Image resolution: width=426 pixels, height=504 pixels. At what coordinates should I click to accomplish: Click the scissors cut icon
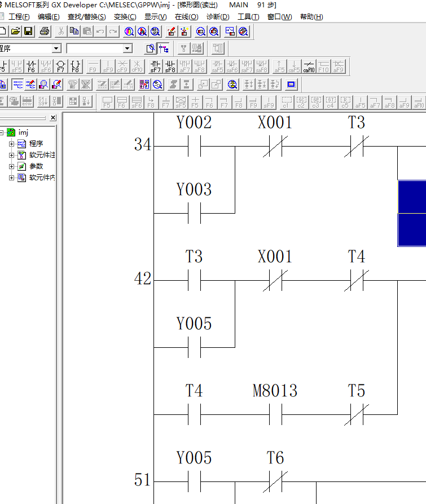click(x=61, y=31)
